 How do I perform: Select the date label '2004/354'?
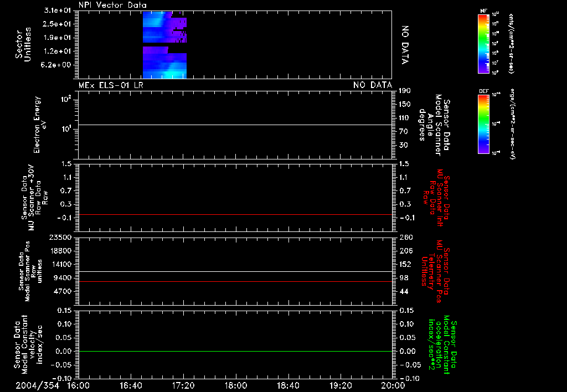click(x=37, y=385)
